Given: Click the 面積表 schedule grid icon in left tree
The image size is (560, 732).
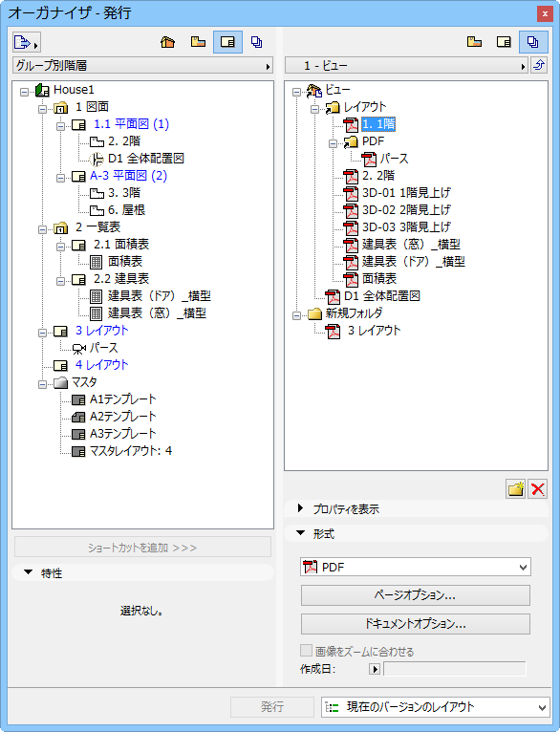Looking at the screenshot, I should [97, 262].
